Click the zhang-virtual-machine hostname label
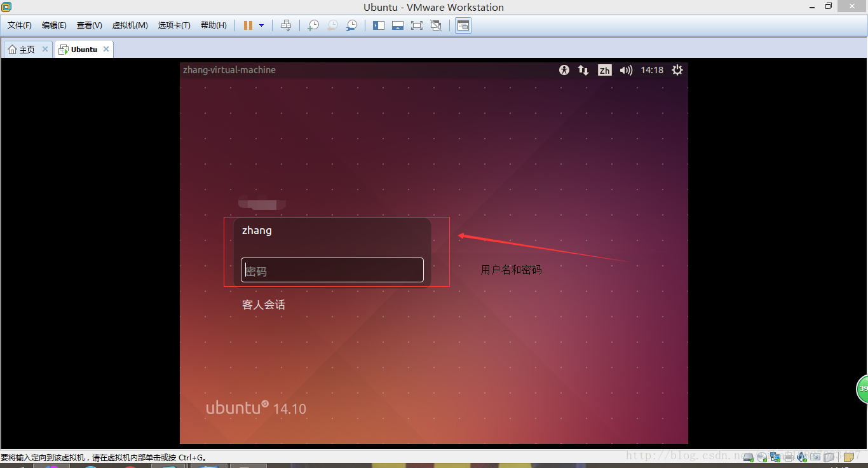868x468 pixels. [229, 70]
